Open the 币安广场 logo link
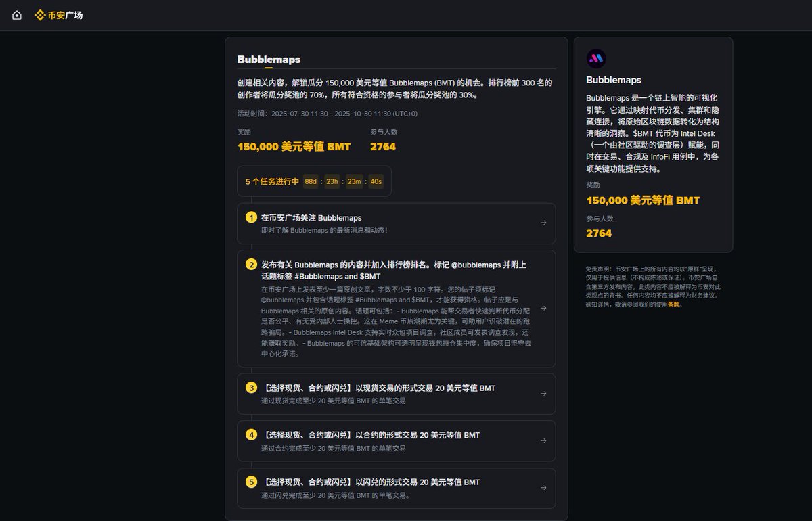The width and height of the screenshot is (812, 521). [59, 15]
